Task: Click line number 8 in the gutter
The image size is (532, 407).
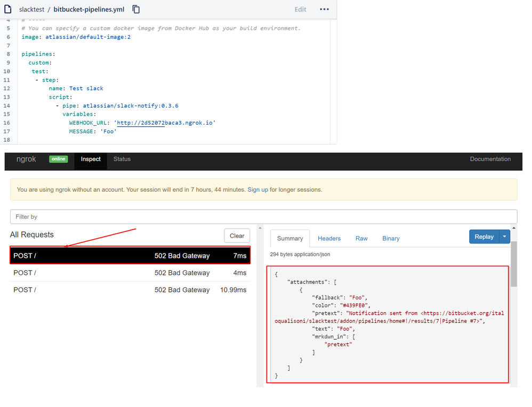Action: pyautogui.click(x=8, y=54)
